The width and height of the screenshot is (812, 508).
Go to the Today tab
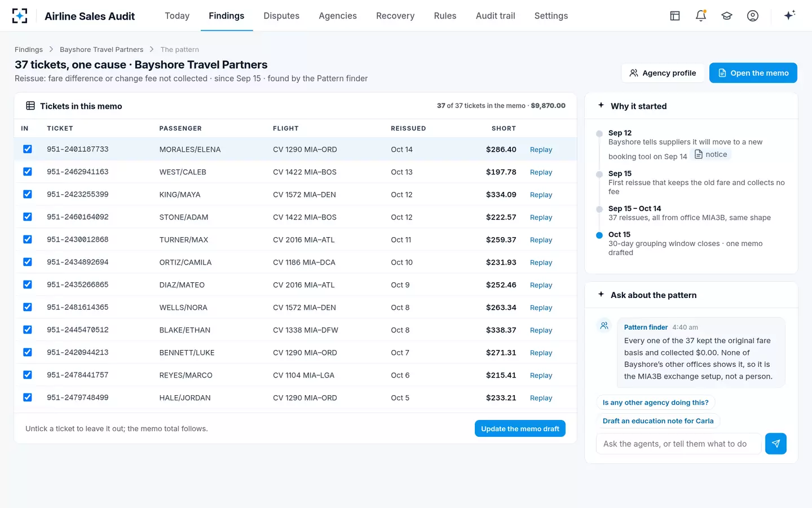pyautogui.click(x=177, y=16)
